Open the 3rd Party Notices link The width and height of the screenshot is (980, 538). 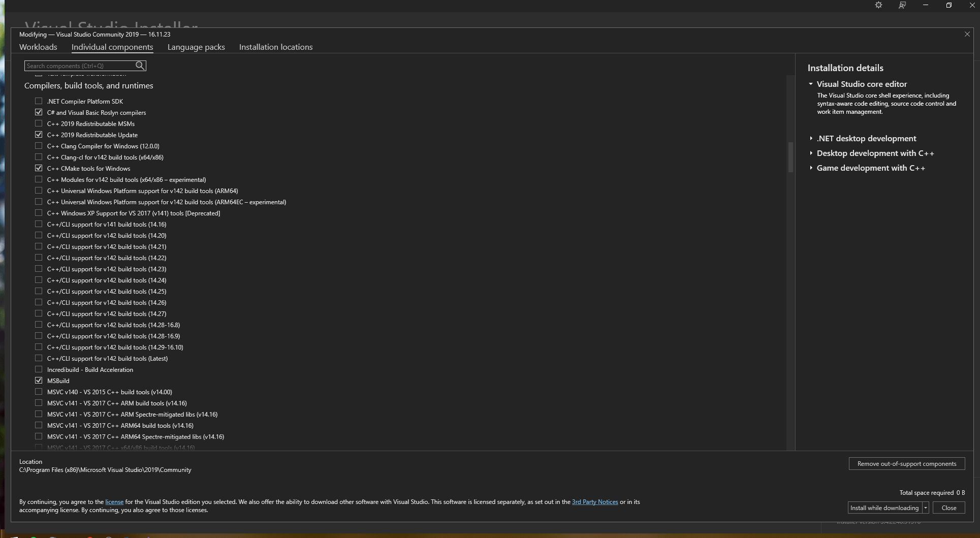click(595, 501)
